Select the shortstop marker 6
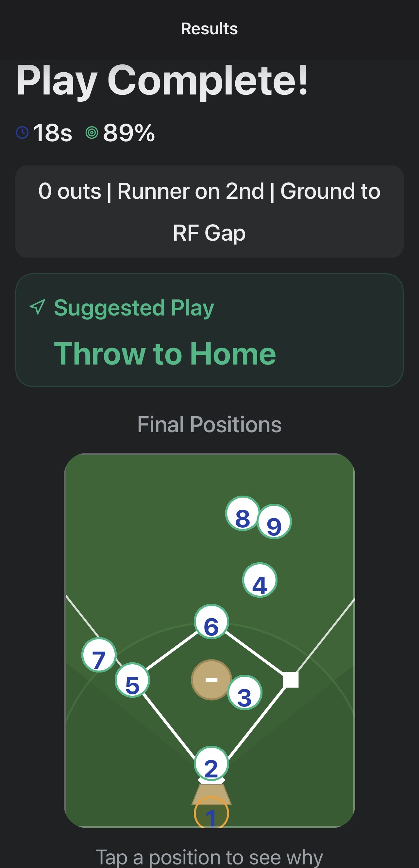 click(211, 622)
